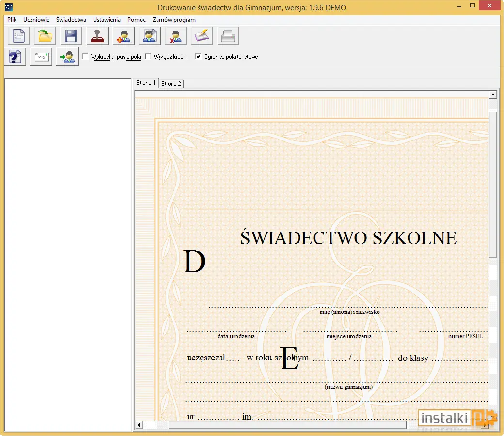Open the Pomoc menu
This screenshot has height=436, width=504.
click(x=137, y=19)
